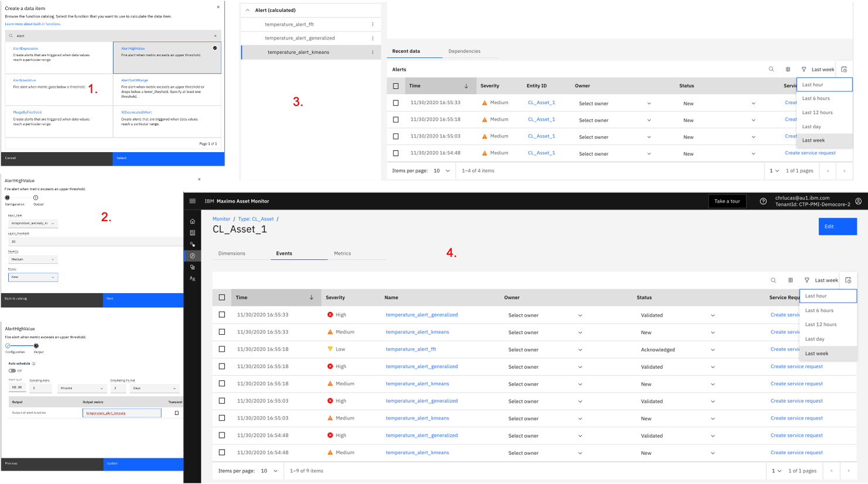Open the Days dropdown under Calculating the last
The image size is (868, 484).
(x=153, y=388)
